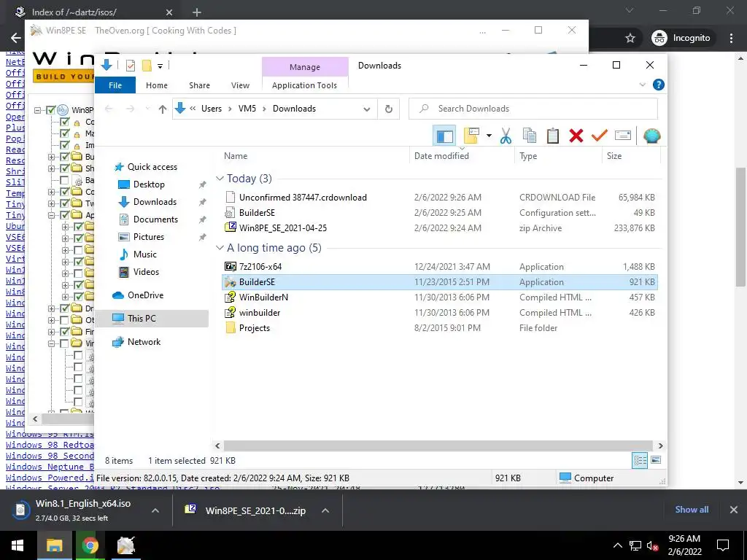Click the Up one level arrow

pos(163,109)
